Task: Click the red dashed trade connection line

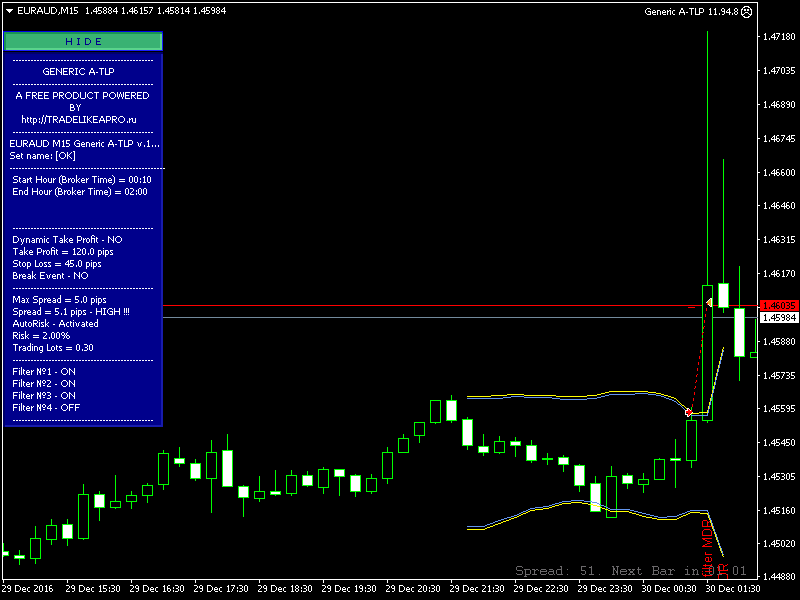Action: 698,360
